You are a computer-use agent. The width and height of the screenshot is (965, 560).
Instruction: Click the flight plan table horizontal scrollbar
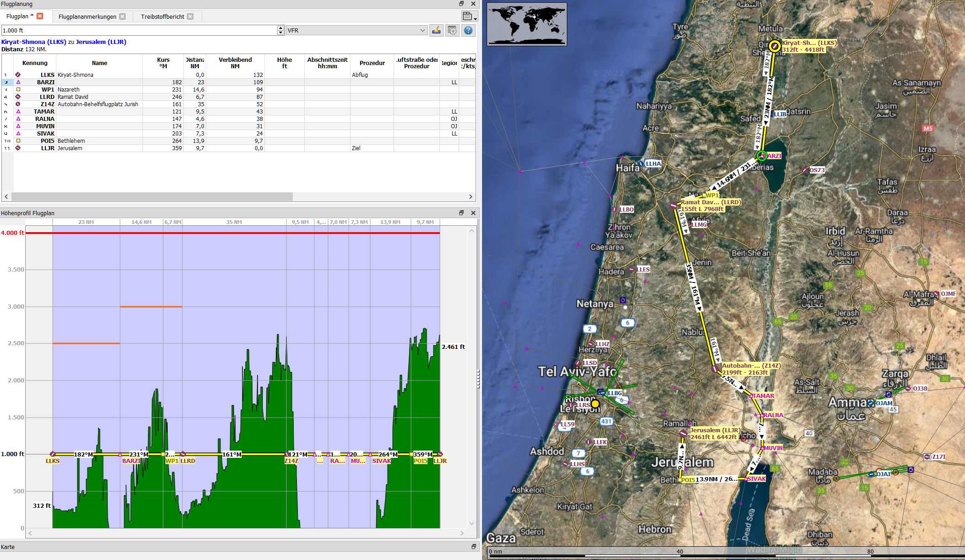[x=152, y=196]
